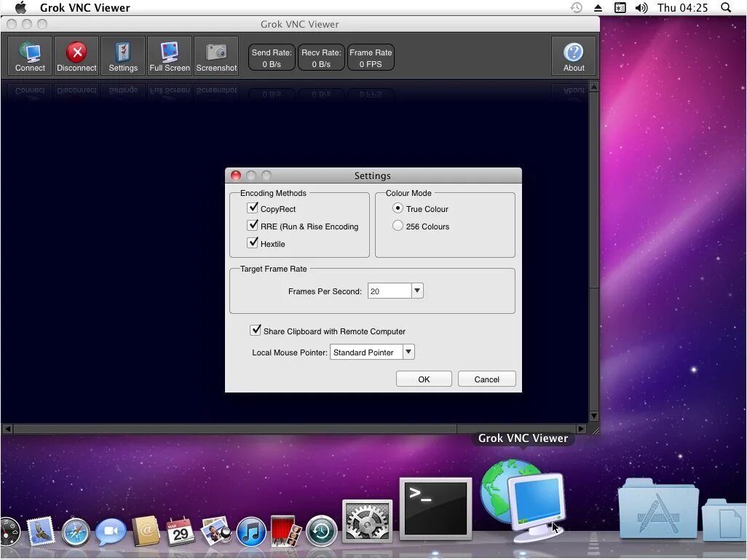Open System Preferences gear in dock
747x560 pixels.
[367, 521]
